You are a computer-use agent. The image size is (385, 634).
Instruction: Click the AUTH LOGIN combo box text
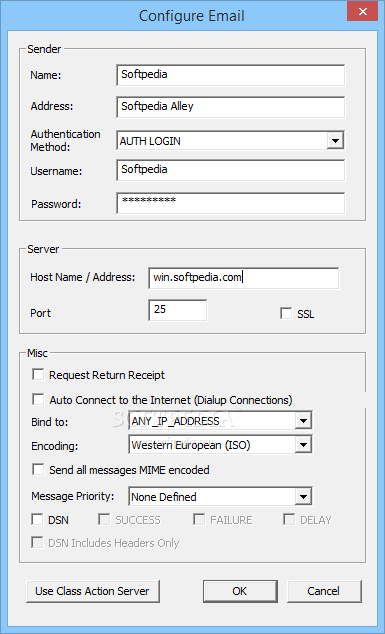(x=150, y=141)
